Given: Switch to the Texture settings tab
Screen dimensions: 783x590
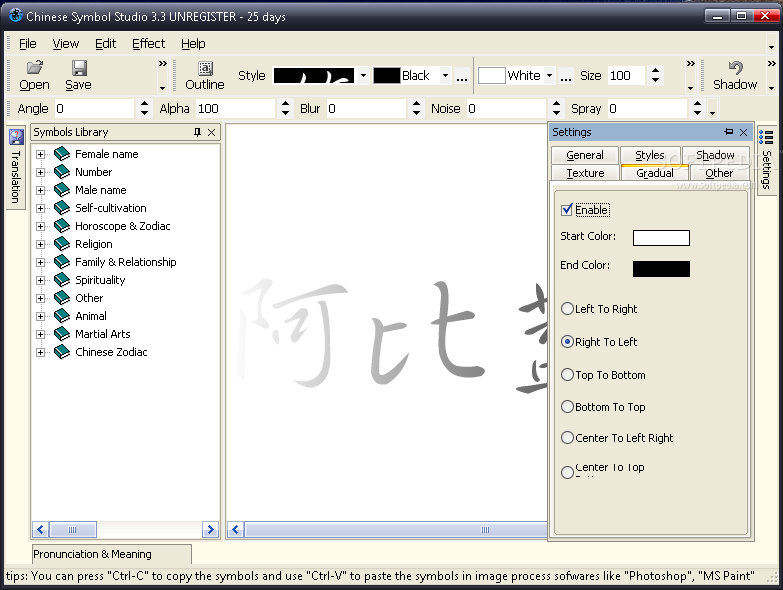Looking at the screenshot, I should click(x=585, y=173).
